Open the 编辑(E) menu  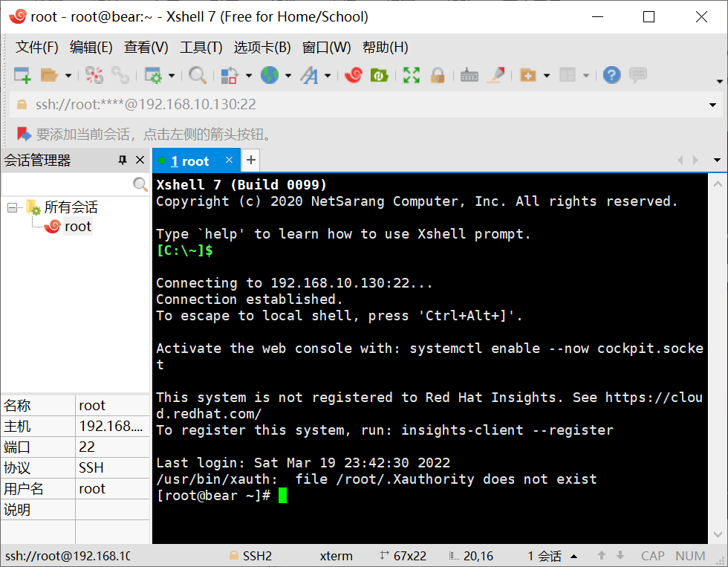[x=91, y=48]
